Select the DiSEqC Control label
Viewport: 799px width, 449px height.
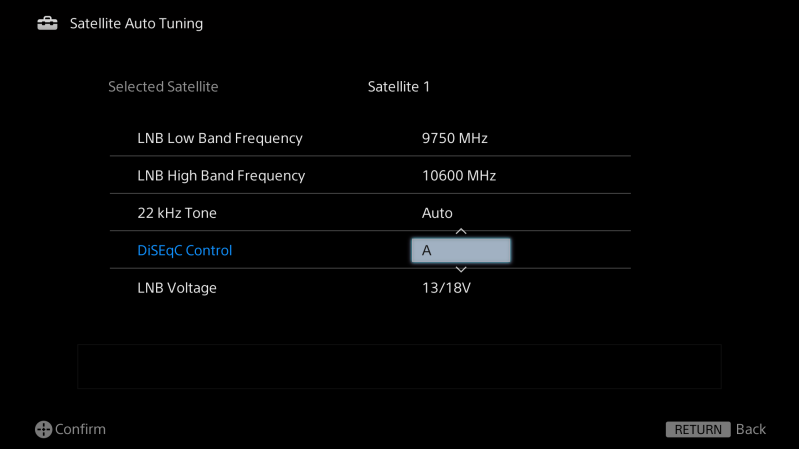click(185, 250)
